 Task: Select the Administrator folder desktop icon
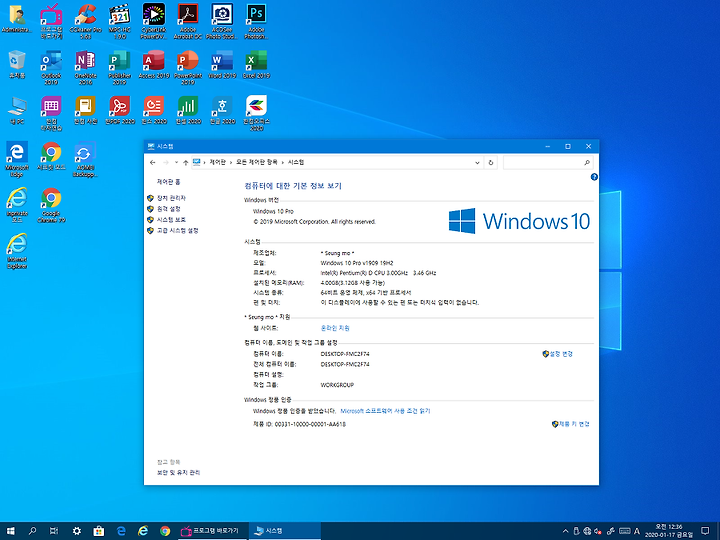tap(17, 18)
